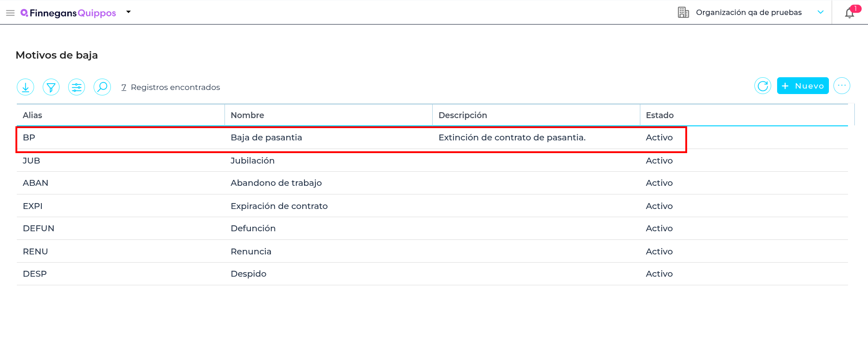Click the Finnegans Quippos logo
868x363 pixels.
[x=69, y=13]
